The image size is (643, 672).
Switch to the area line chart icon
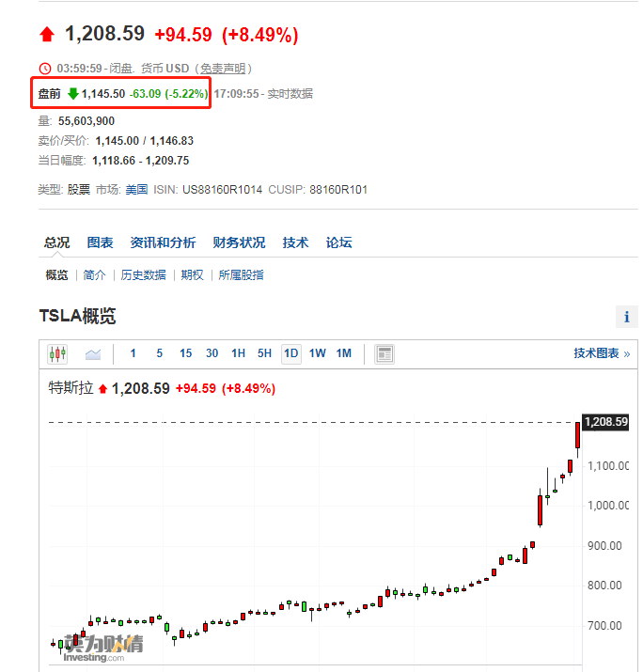[x=92, y=354]
